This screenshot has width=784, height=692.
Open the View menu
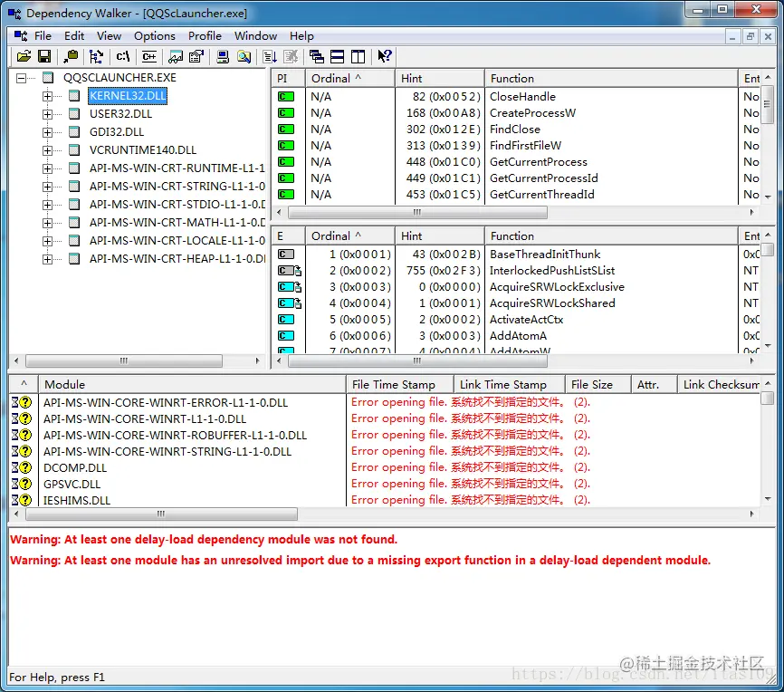[x=109, y=36]
